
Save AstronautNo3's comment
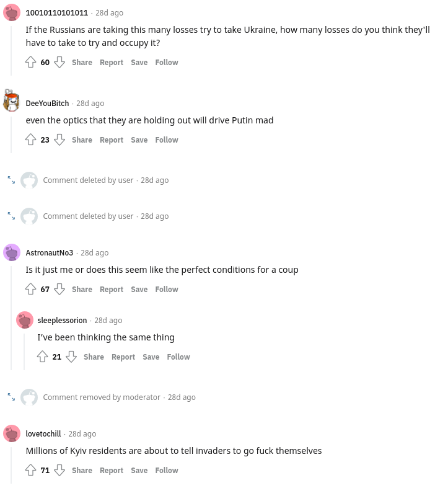(x=139, y=289)
